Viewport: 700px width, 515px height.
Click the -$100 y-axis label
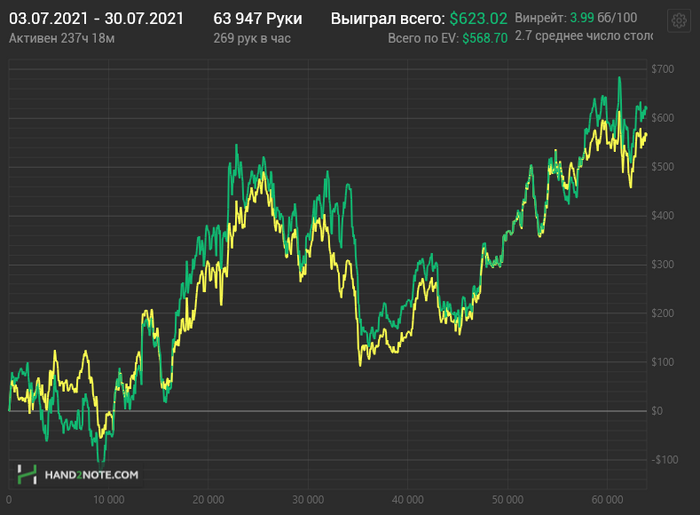point(664,460)
